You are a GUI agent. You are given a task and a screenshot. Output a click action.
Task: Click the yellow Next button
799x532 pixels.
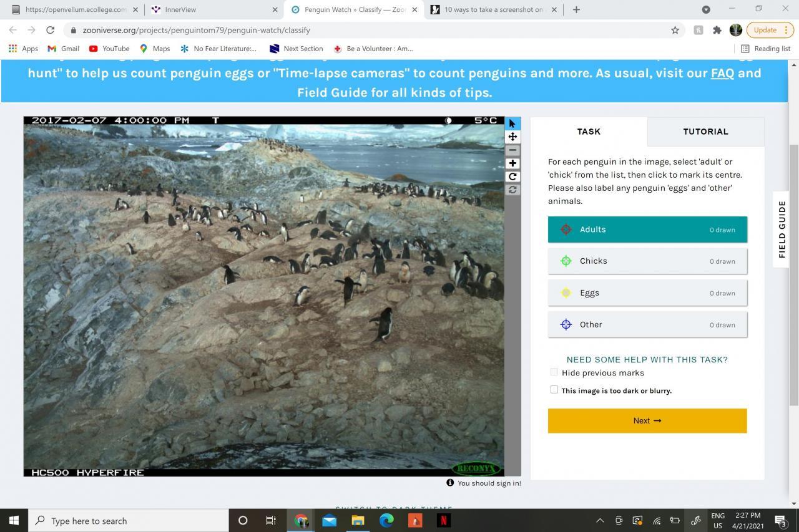click(647, 421)
